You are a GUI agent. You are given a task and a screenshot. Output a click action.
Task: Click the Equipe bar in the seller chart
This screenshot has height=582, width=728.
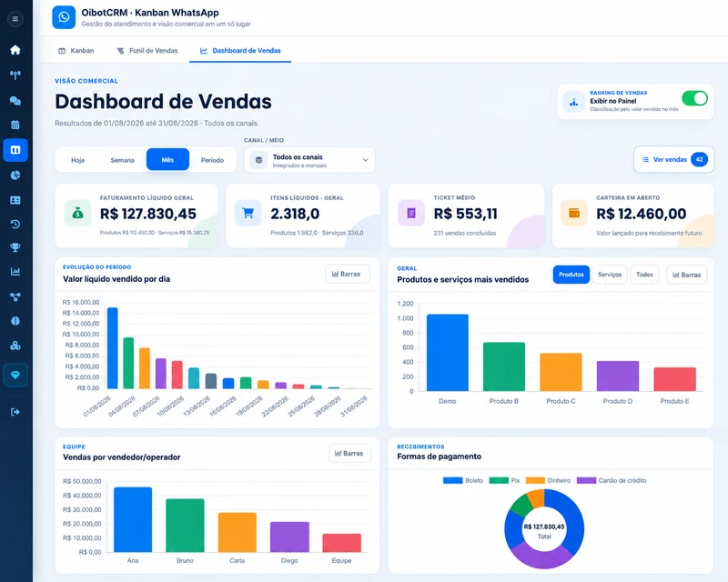click(x=342, y=543)
